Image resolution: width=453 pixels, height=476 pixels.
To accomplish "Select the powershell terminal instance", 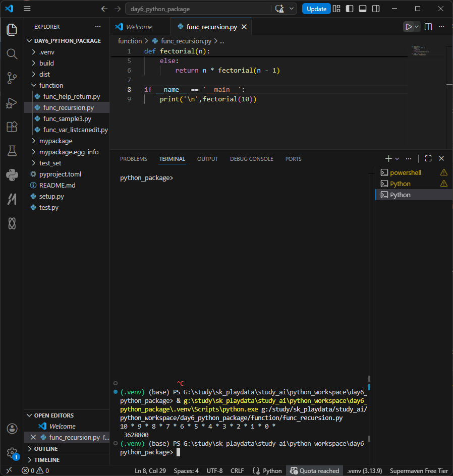I will coord(414,173).
